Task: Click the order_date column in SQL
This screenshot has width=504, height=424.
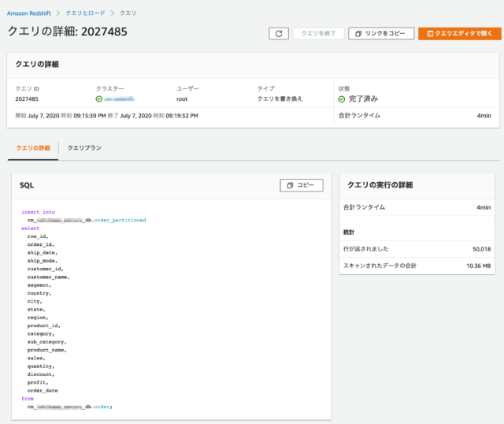Action: pos(43,391)
